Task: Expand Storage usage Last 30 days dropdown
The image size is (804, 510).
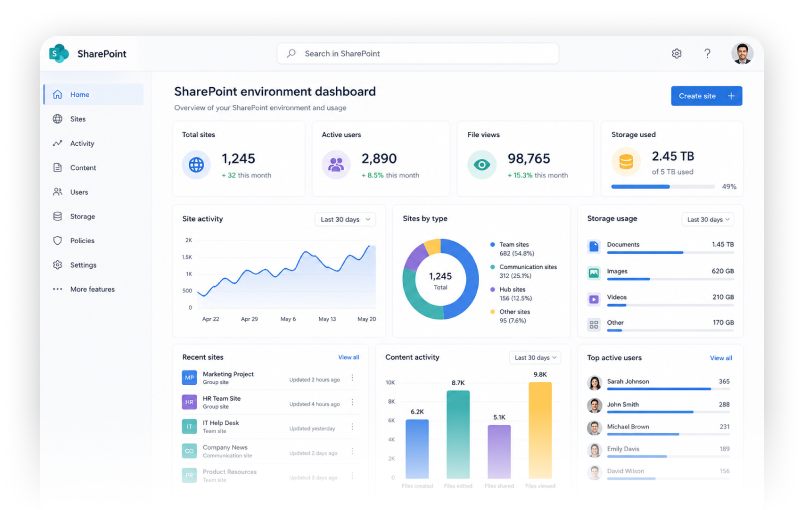Action: tap(708, 219)
